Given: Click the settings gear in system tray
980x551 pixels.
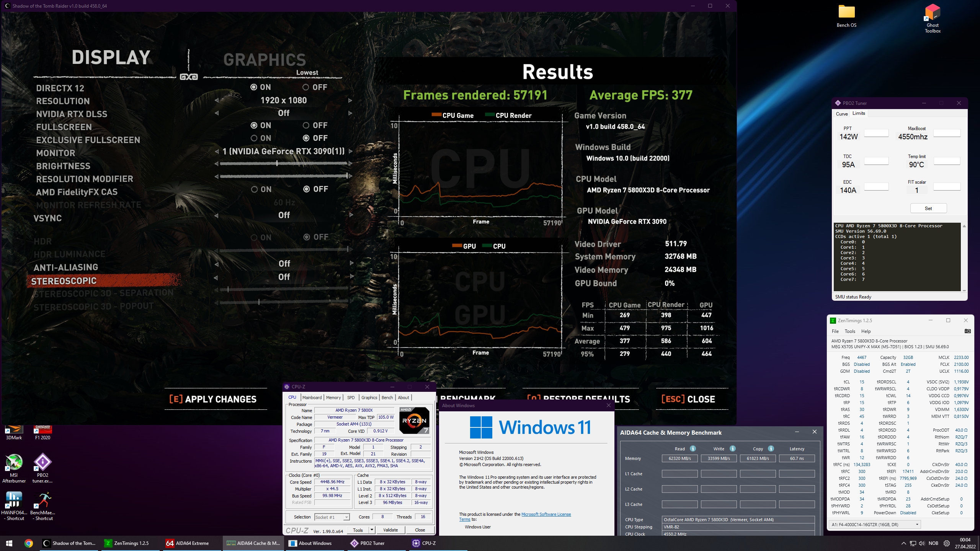Looking at the screenshot, I should 947,543.
